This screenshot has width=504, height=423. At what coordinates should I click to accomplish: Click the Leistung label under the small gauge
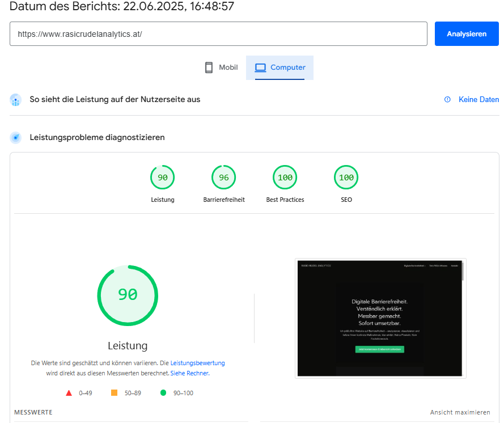point(163,200)
